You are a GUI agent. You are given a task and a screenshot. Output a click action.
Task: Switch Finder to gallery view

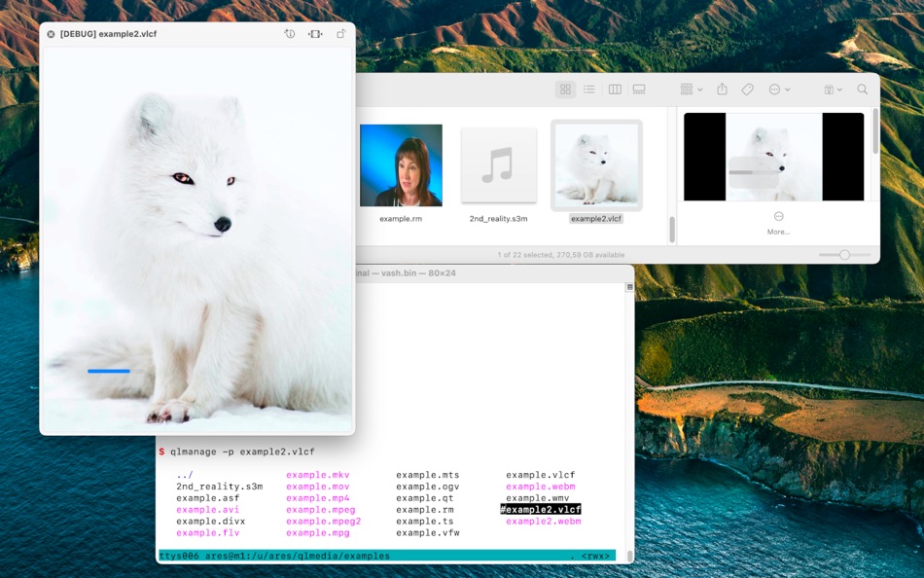pyautogui.click(x=638, y=89)
